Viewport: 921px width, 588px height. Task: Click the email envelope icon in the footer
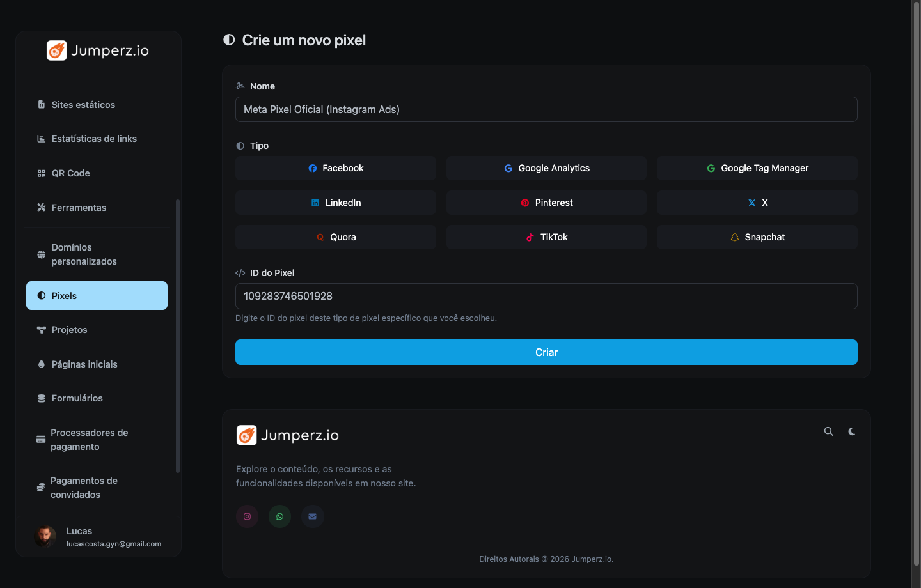312,516
